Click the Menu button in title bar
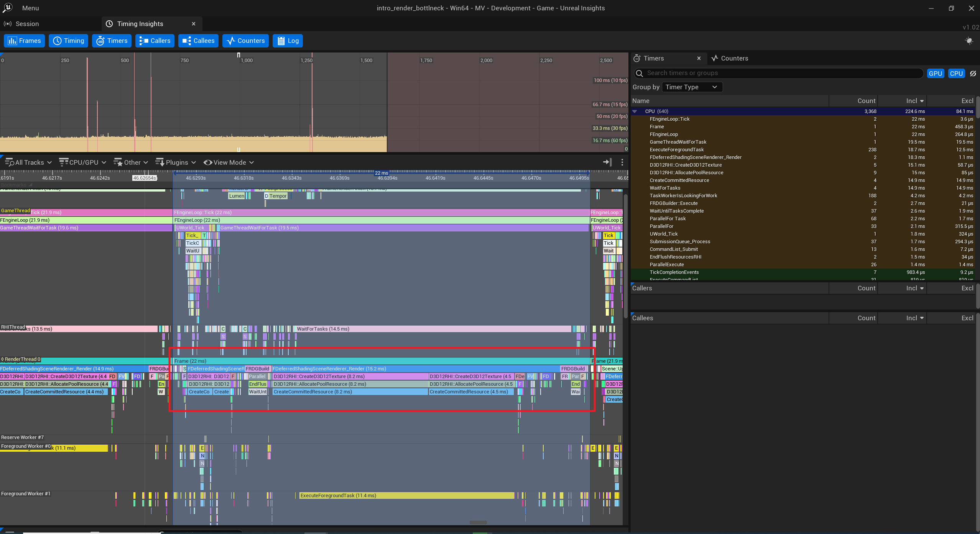 point(30,8)
